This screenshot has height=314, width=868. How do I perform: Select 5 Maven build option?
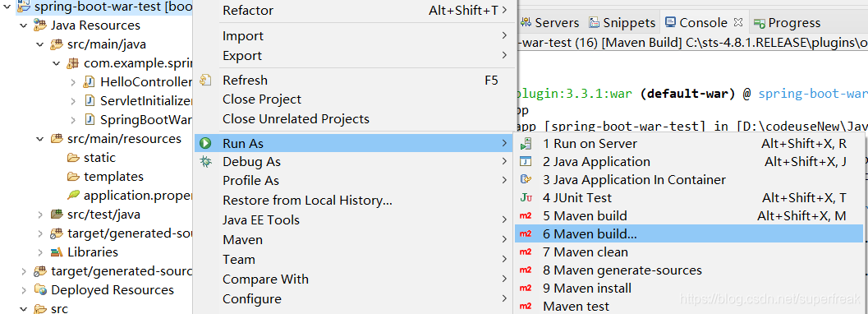coord(689,216)
